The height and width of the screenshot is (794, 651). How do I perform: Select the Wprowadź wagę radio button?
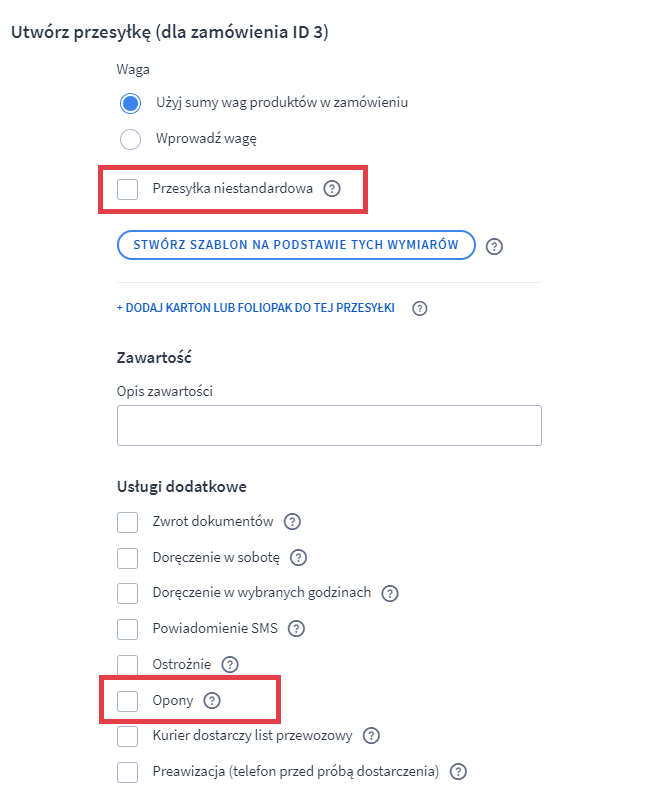pos(130,139)
